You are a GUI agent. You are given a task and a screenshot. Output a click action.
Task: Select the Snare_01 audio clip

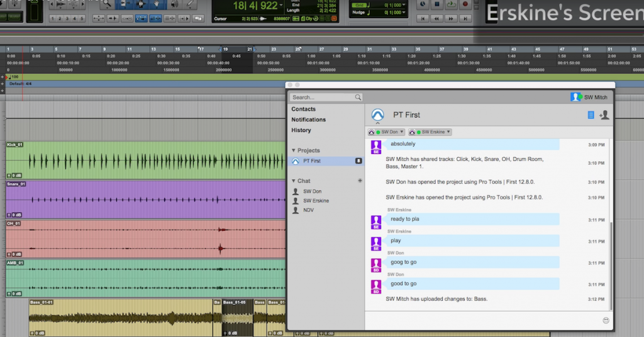[x=145, y=200]
